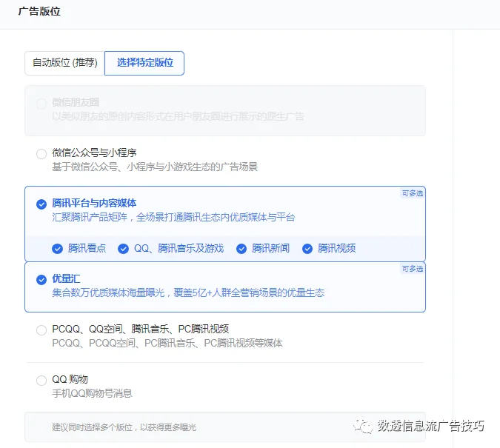Uncheck QQ、腾讯音乐及游戏 sub-option
The image size is (500, 448).
click(x=123, y=249)
